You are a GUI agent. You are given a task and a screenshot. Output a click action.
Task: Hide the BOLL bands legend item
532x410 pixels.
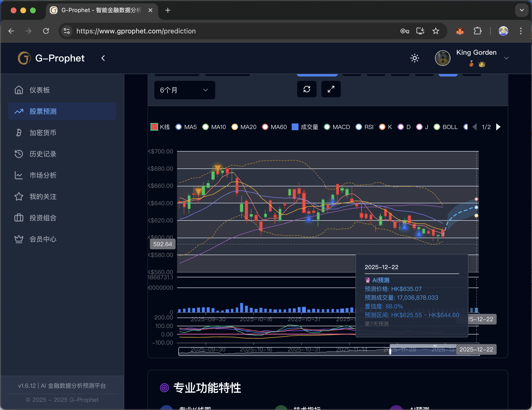coord(446,127)
